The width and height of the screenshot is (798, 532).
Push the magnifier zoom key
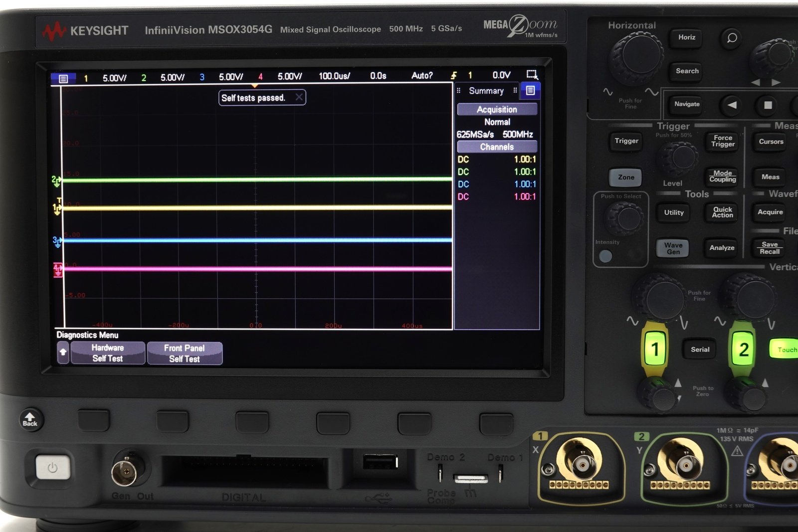[732, 38]
